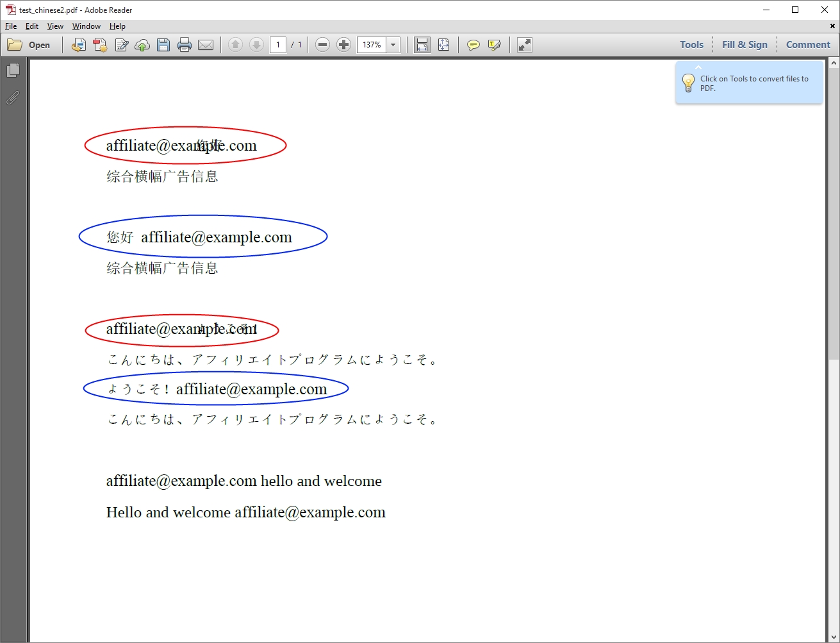Toggle fit one full page view

point(443,45)
